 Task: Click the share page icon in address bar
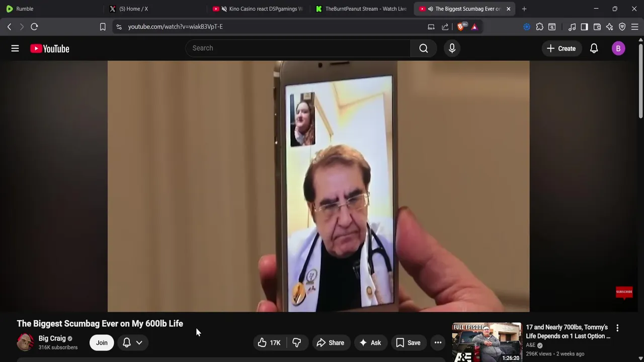pos(445,27)
